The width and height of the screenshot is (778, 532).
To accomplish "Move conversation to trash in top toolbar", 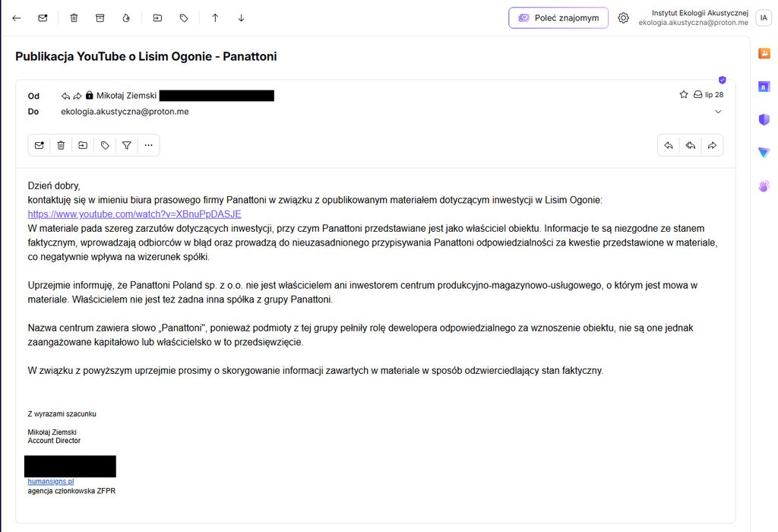I will tap(74, 18).
